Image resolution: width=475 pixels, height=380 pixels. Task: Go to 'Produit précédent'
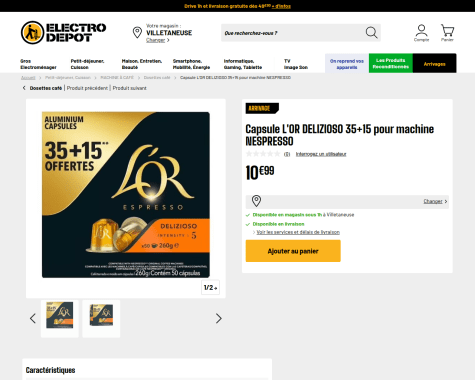(x=87, y=88)
